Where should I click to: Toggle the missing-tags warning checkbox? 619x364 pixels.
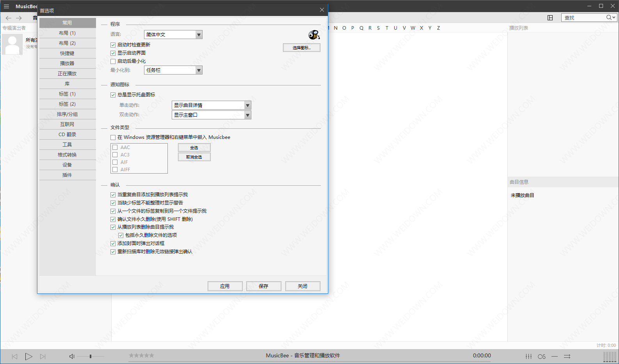[x=113, y=203]
